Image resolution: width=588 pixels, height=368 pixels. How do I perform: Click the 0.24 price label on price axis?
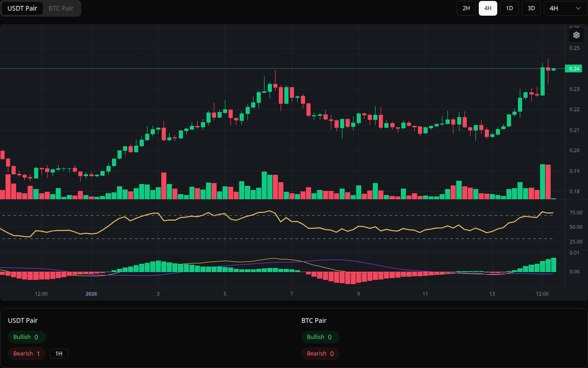click(573, 68)
